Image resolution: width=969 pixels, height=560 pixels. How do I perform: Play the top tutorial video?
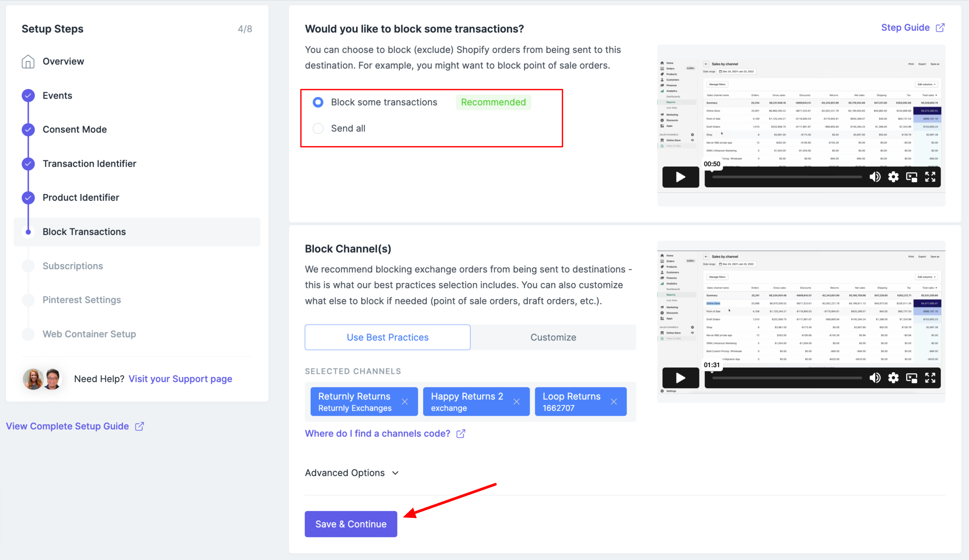[x=680, y=177]
